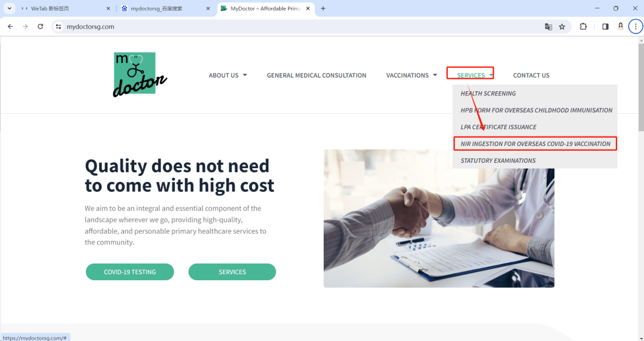
Task: Select NIR Ingestion for Overseas COVID-19 Vaccination
Action: pyautogui.click(x=535, y=144)
